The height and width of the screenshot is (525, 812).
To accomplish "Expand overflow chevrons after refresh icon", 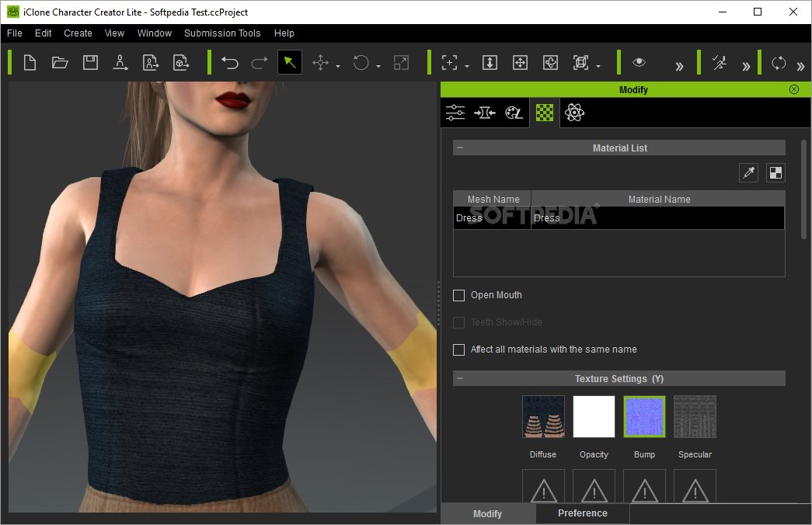I will 800,66.
